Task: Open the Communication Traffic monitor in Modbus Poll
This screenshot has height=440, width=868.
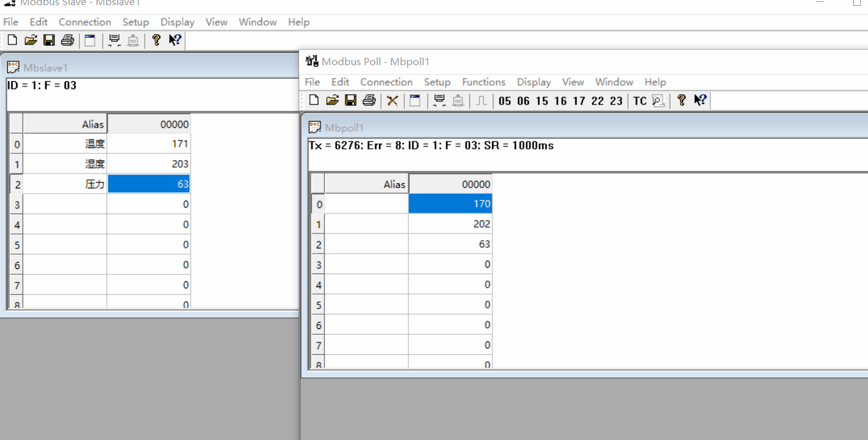Action: pos(440,101)
